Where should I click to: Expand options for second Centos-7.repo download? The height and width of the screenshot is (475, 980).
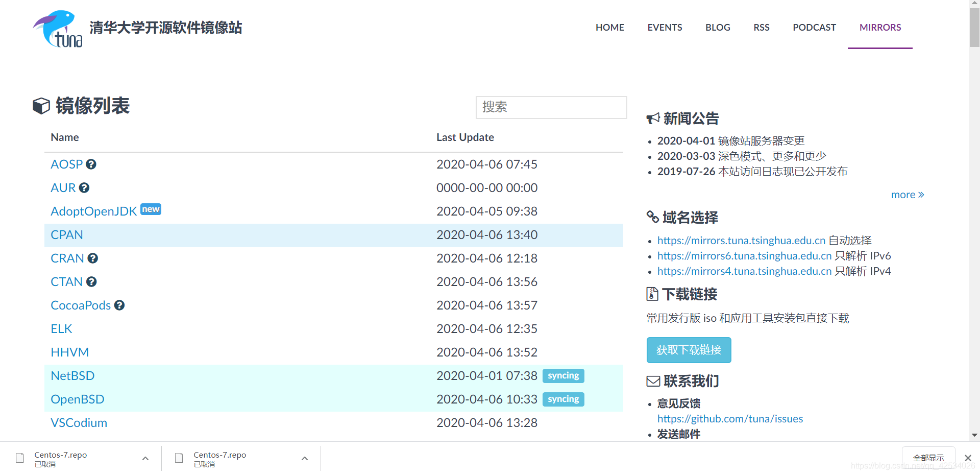click(305, 459)
